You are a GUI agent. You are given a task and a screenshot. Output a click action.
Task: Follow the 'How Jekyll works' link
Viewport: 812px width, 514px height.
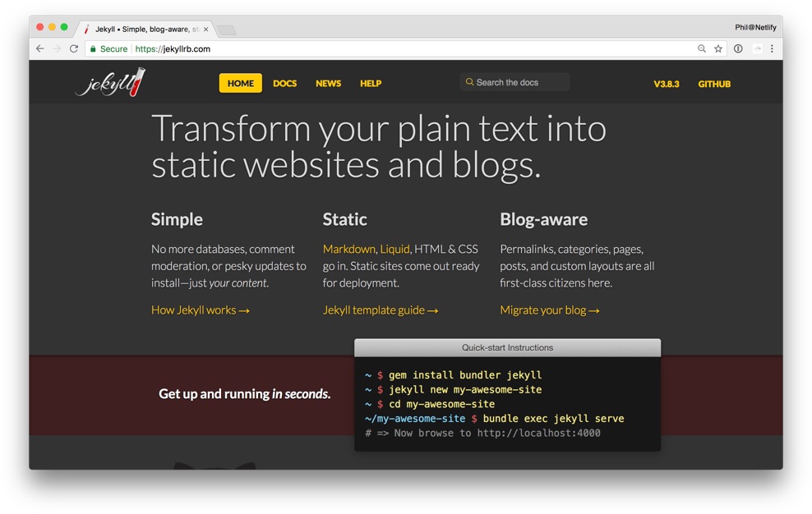(x=200, y=310)
